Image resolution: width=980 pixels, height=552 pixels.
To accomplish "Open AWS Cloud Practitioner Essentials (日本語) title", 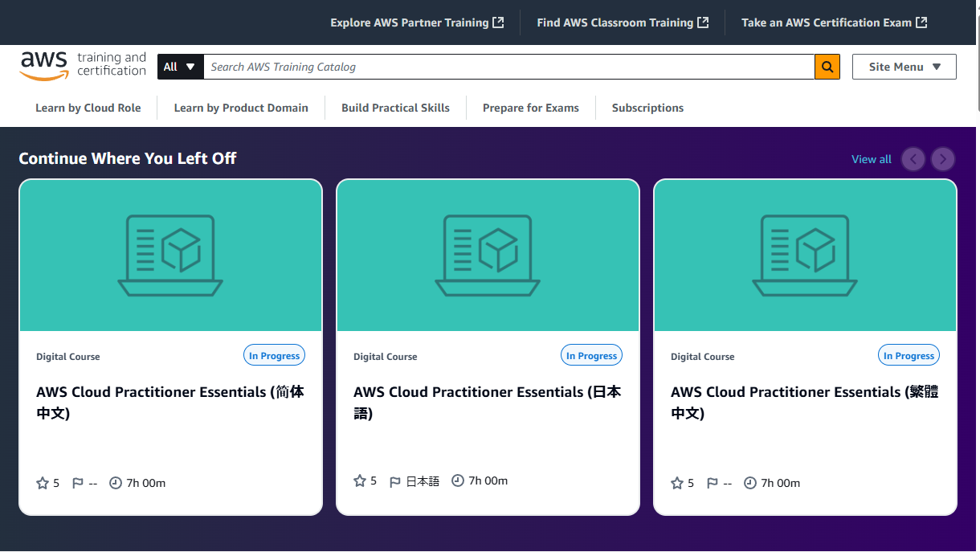I will [488, 403].
